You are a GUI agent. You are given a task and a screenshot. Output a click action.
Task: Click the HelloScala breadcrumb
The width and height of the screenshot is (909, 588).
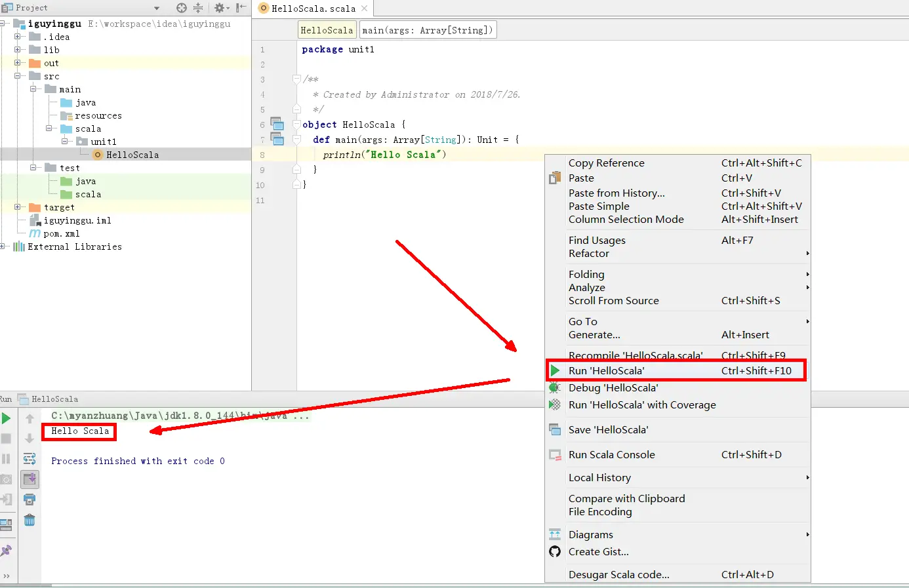click(x=327, y=30)
